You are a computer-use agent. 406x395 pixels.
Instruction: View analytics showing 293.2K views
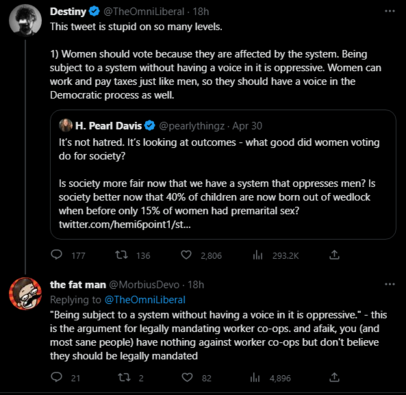257,256
